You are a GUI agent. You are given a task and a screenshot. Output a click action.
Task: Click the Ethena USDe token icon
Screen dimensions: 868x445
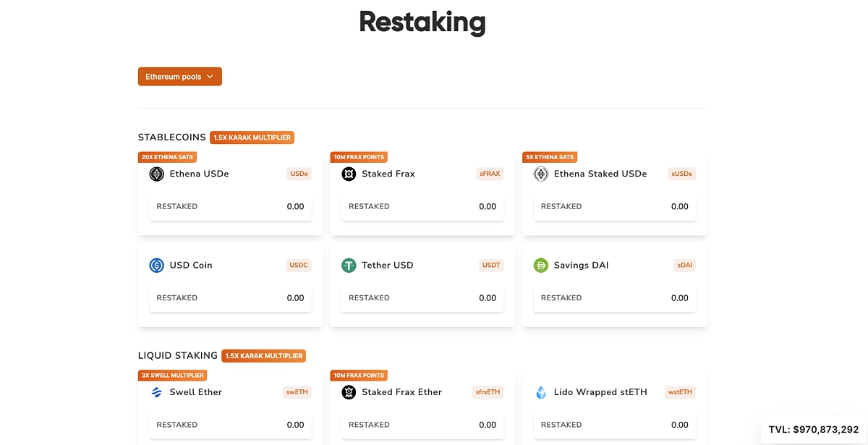157,174
